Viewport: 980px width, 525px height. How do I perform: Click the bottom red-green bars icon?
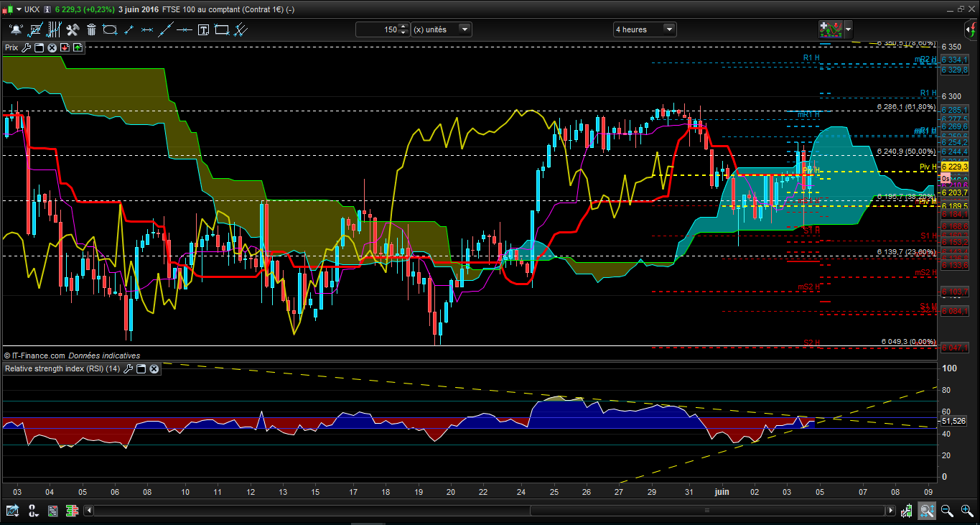(x=73, y=511)
